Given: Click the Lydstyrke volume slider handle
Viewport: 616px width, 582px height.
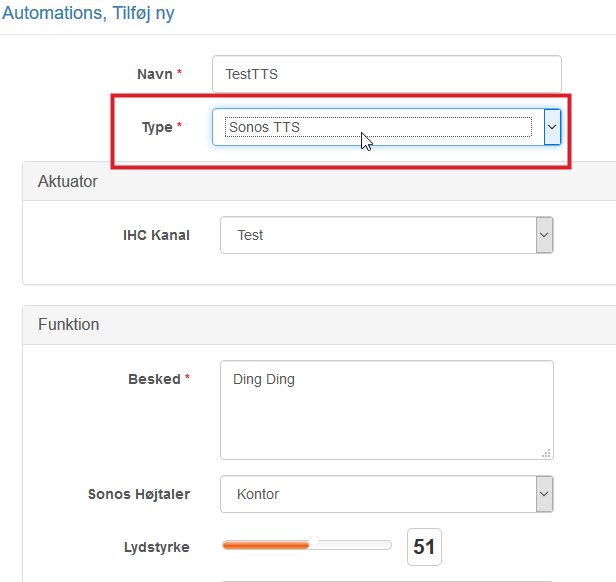Looking at the screenshot, I should (314, 543).
